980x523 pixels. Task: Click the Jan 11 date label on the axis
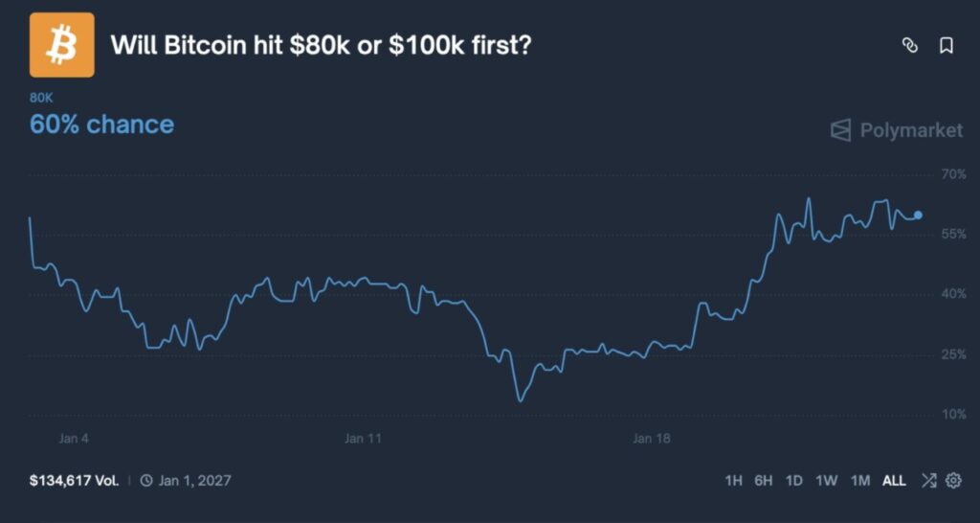(363, 439)
